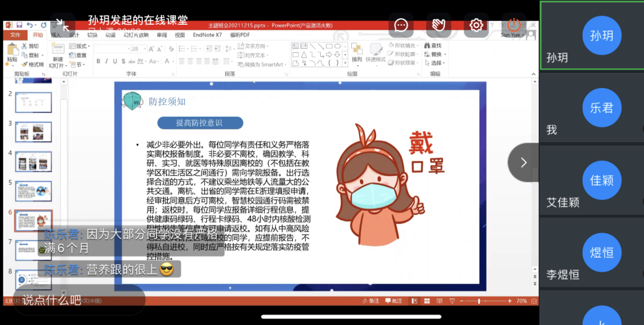Image resolution: width=644 pixels, height=325 pixels.
Task: Toggle Underline formatting
Action: [114, 61]
